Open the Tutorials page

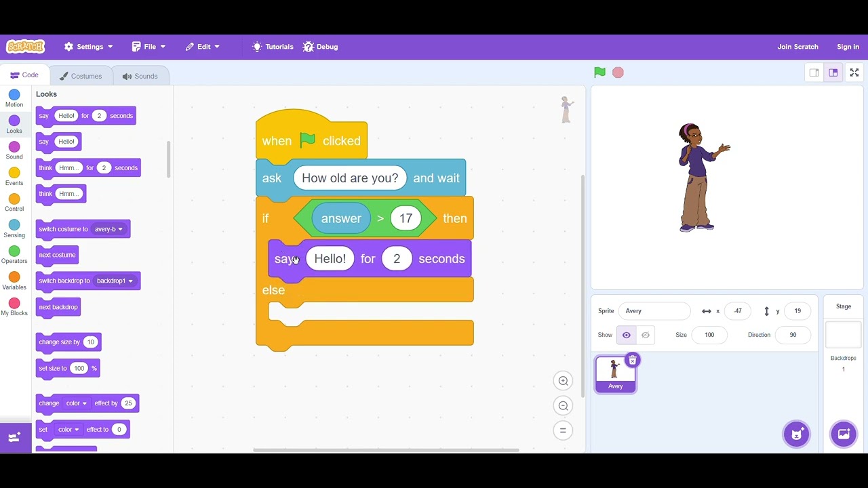pyautogui.click(x=273, y=47)
